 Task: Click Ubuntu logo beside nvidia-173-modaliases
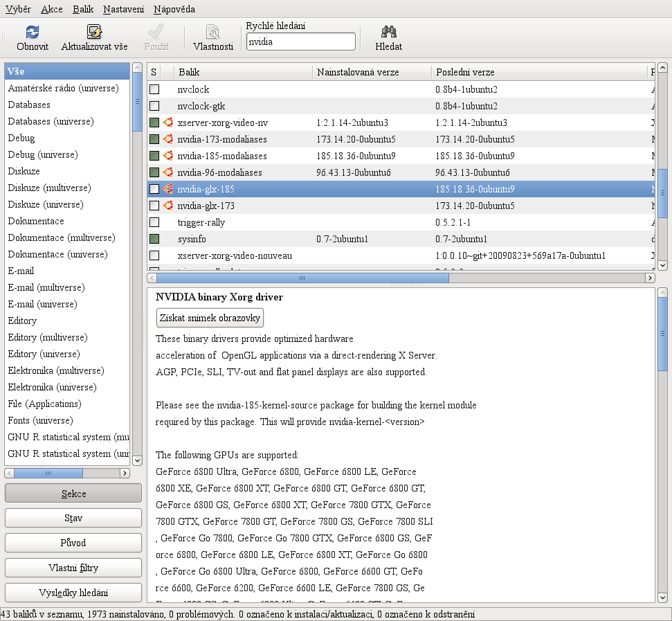pyautogui.click(x=168, y=139)
